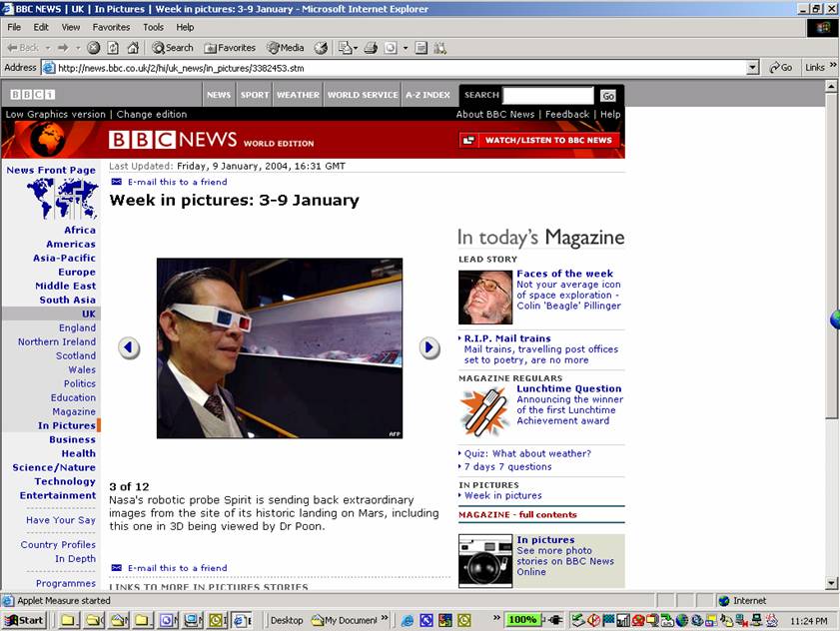840x631 pixels.
Task: Select the SPORT tab in the BBC navigation bar
Action: click(255, 95)
